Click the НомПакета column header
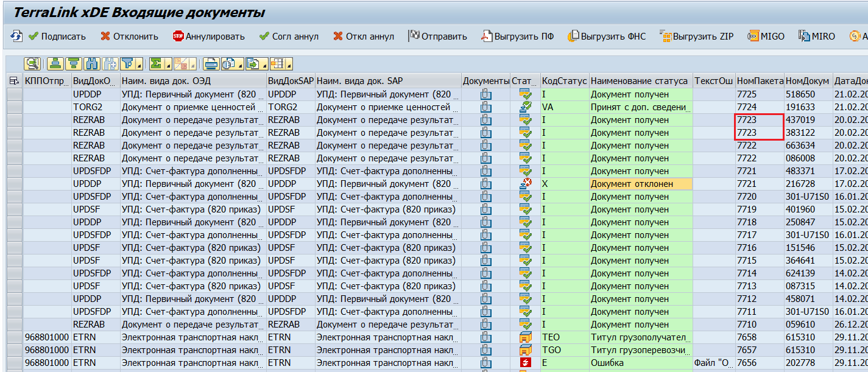Viewport: 868px width, 372px height. point(759,81)
